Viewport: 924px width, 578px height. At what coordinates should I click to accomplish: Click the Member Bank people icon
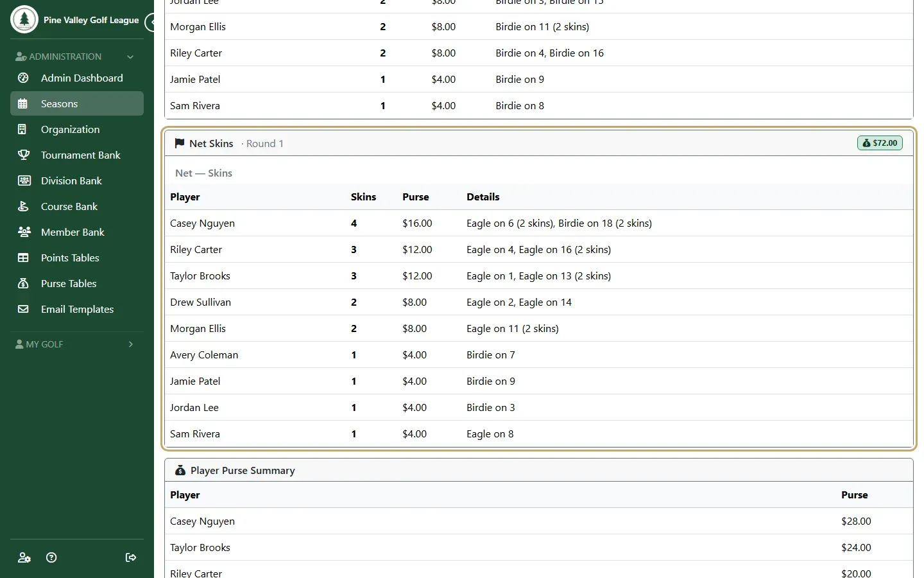click(x=24, y=232)
